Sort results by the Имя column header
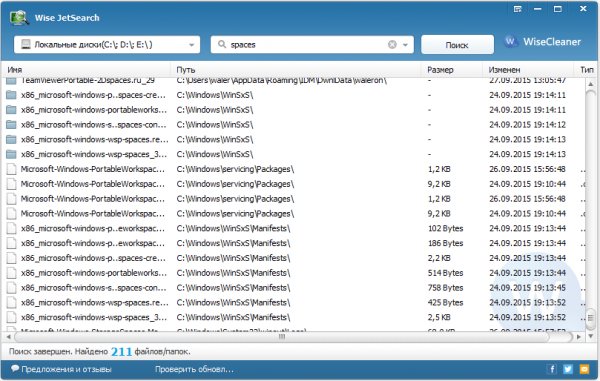600x381 pixels. tap(15, 70)
